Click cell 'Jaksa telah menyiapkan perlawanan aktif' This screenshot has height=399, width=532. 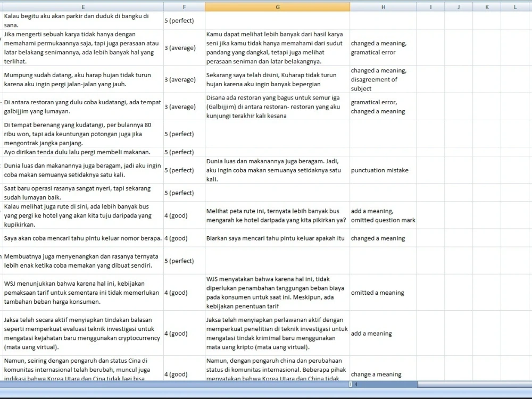(x=278, y=333)
